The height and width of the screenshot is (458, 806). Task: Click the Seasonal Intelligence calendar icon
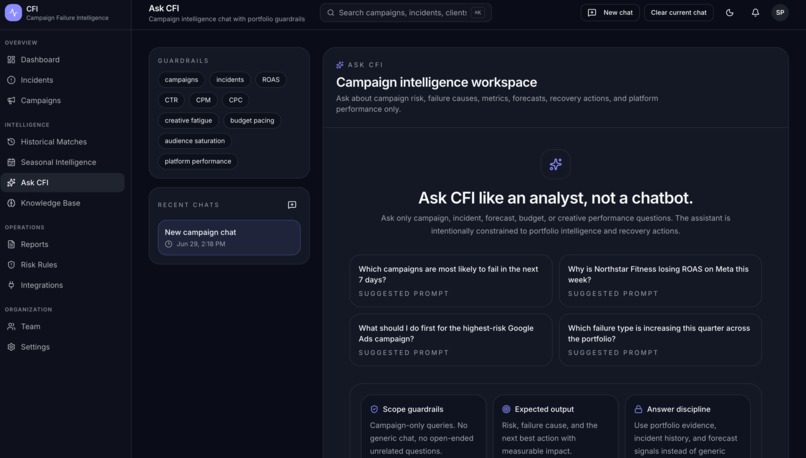click(11, 162)
